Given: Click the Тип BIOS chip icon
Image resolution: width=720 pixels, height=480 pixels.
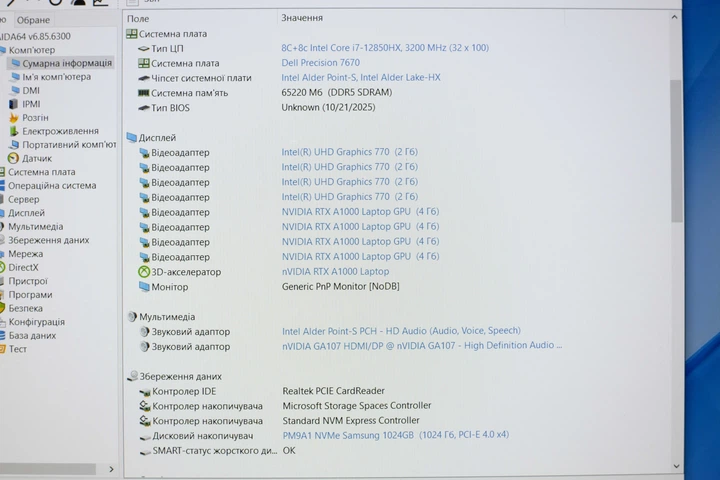Looking at the screenshot, I should click(x=144, y=108).
